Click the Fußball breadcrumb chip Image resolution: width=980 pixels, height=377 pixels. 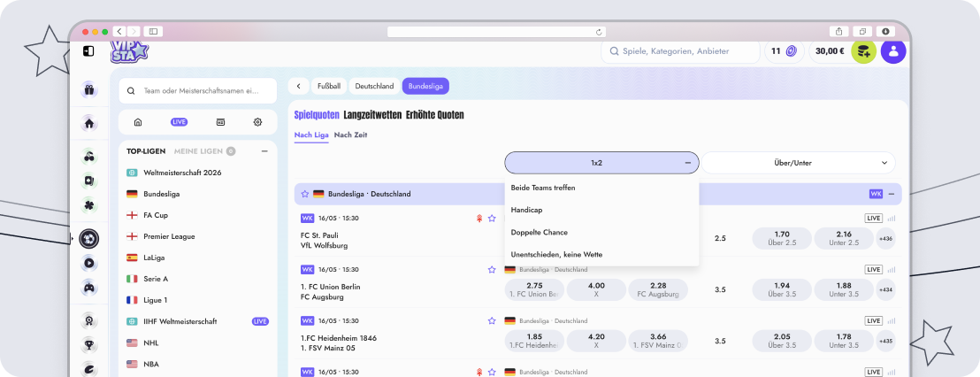tap(329, 86)
